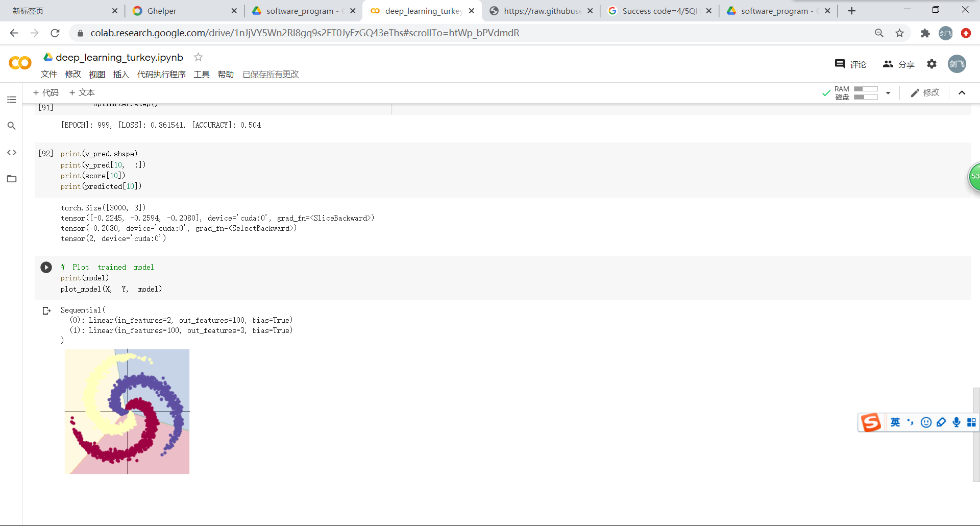Open the Sogou emoji panel
980x526 pixels.
[x=926, y=422]
